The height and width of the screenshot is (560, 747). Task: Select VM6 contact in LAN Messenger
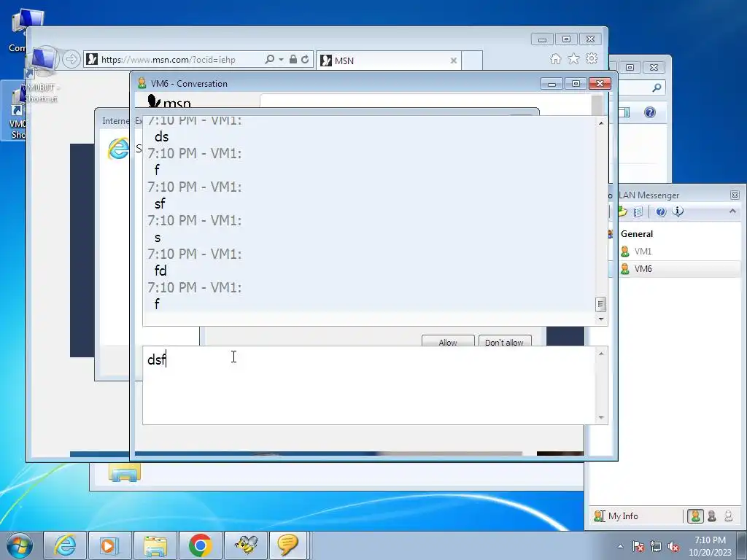coord(643,269)
